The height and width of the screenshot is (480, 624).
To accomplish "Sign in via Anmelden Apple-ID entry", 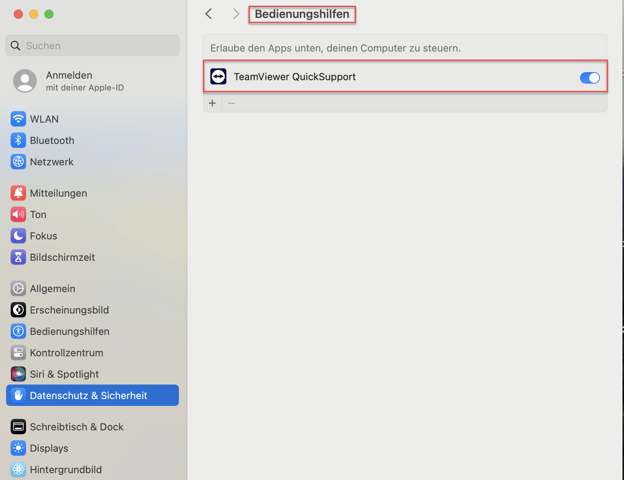I will [x=70, y=81].
